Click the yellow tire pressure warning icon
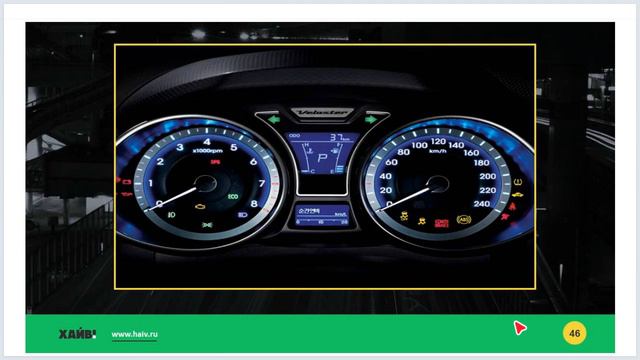The height and width of the screenshot is (360, 640). 518,182
